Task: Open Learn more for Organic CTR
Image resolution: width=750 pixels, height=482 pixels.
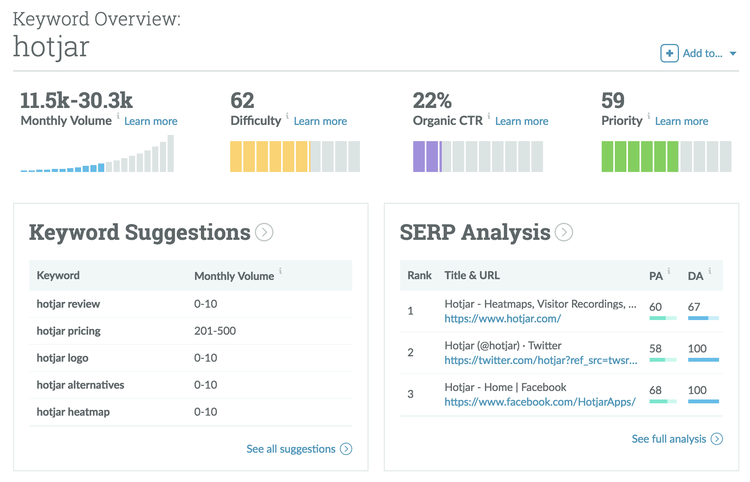Action: (521, 121)
